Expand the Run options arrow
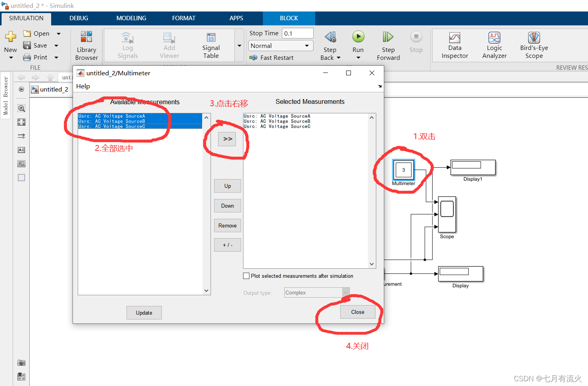This screenshot has width=588, height=386. click(x=358, y=58)
